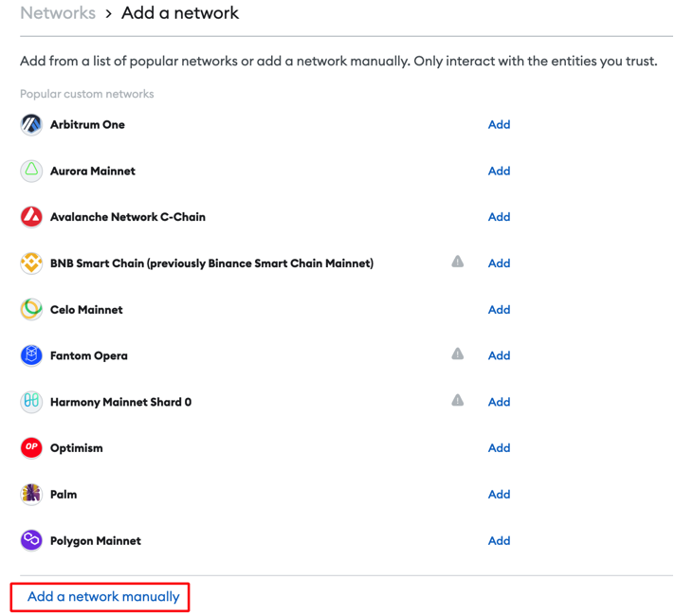Image resolution: width=675 pixels, height=616 pixels.
Task: Click the 'Celo Mainnet' network name
Action: click(x=86, y=310)
